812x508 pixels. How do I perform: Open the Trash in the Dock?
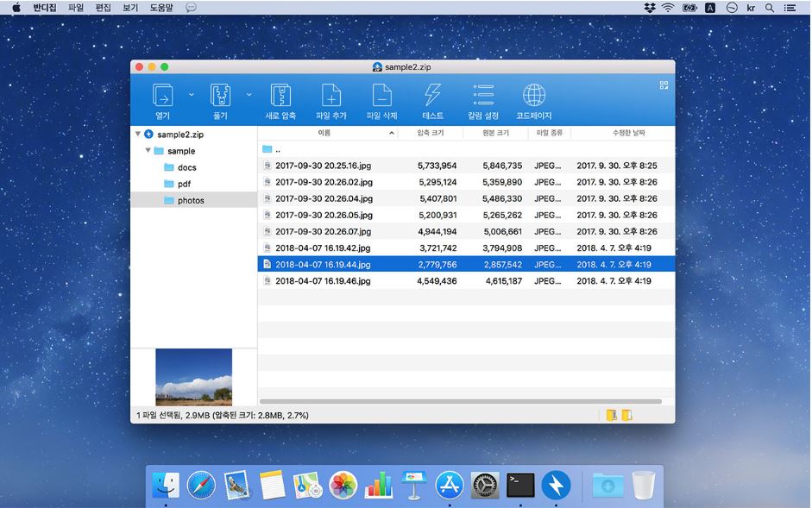click(643, 485)
